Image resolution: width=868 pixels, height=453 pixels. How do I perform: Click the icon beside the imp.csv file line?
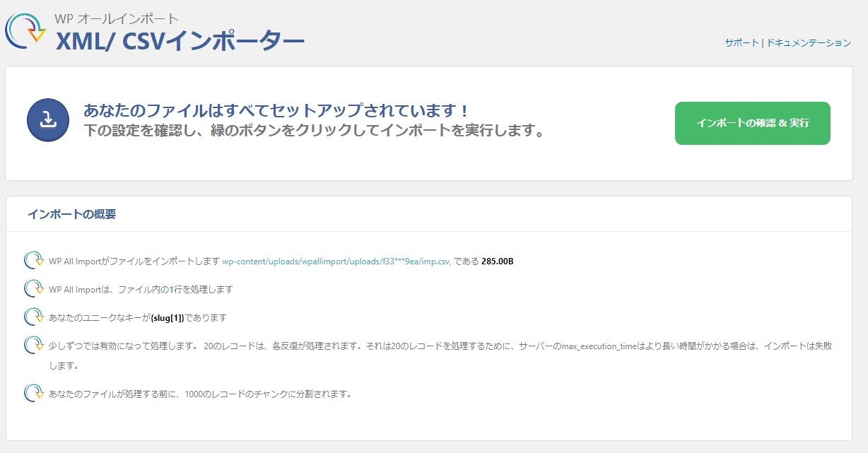click(x=34, y=261)
